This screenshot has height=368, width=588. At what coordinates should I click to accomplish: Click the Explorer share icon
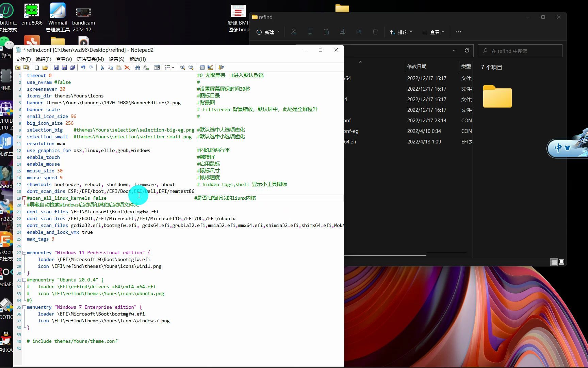359,32
